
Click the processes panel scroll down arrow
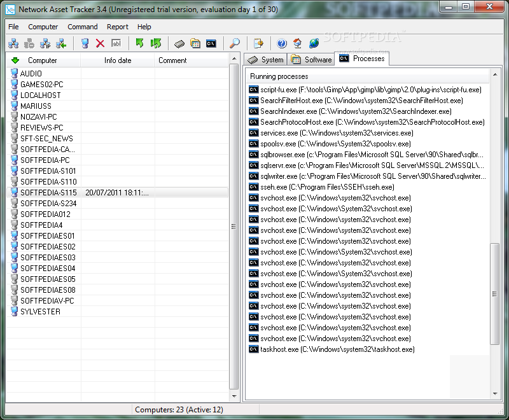click(495, 393)
